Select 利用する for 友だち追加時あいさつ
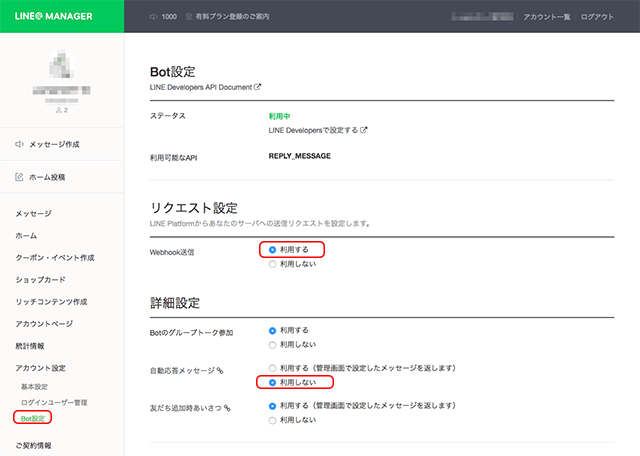 click(x=273, y=406)
